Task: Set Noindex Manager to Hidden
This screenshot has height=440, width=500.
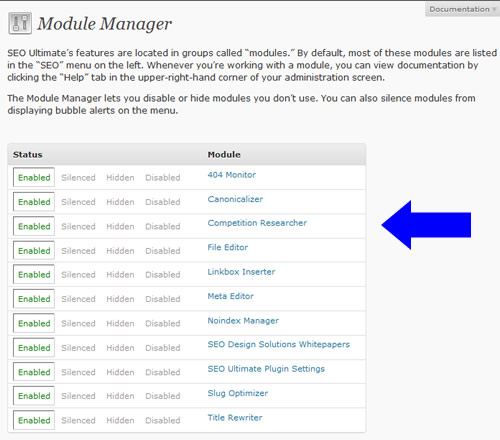Action: point(120,323)
